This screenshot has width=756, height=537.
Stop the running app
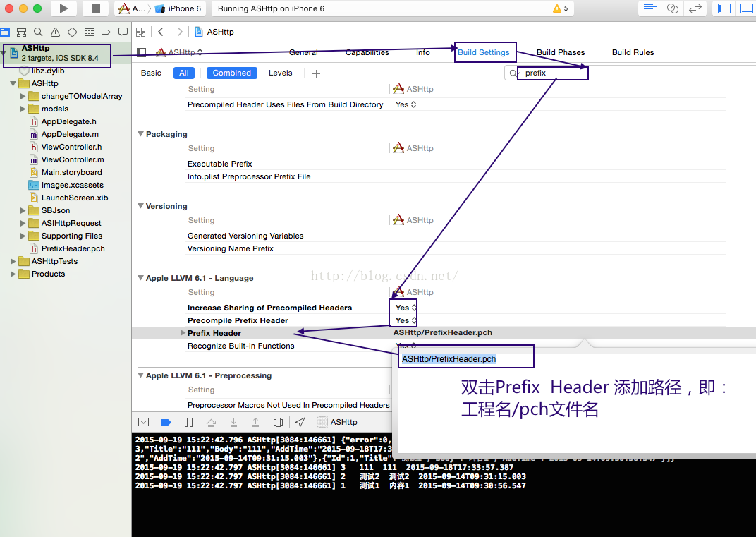pyautogui.click(x=95, y=8)
